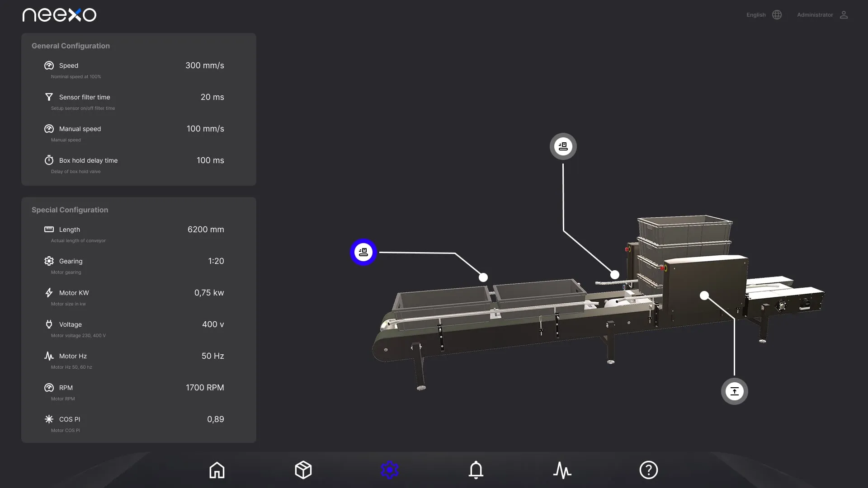The height and width of the screenshot is (488, 868).
Task: Click the Gearing label
Action: tap(71, 261)
